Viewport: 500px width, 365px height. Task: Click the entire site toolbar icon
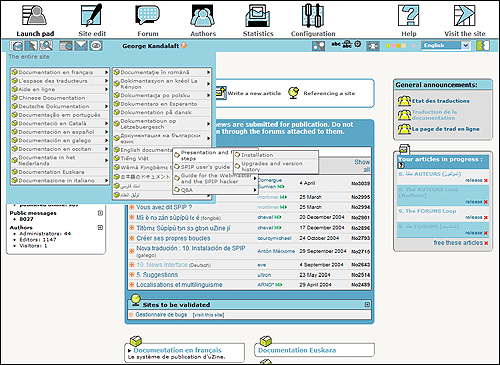(16, 45)
